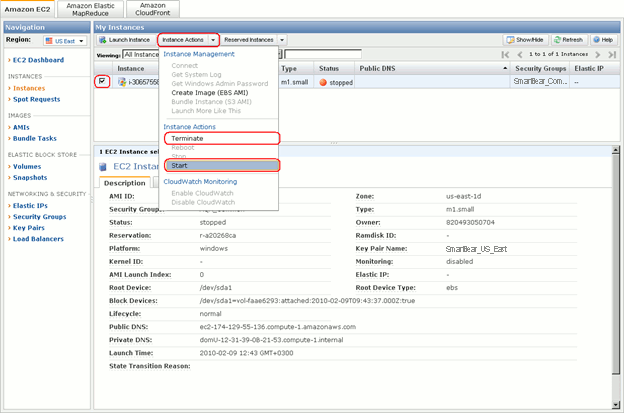Sort by the Security Groups column header
This screenshot has width=625, height=414.
click(x=540, y=69)
